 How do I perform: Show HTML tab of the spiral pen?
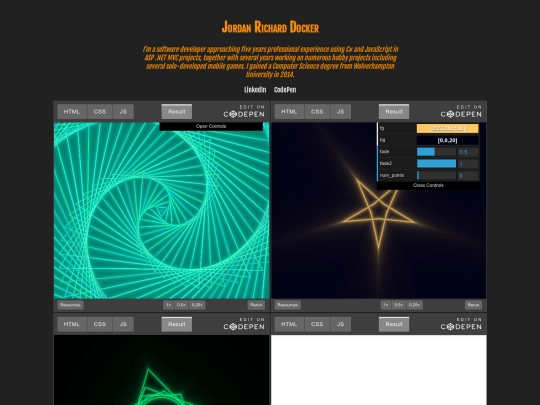(72, 112)
